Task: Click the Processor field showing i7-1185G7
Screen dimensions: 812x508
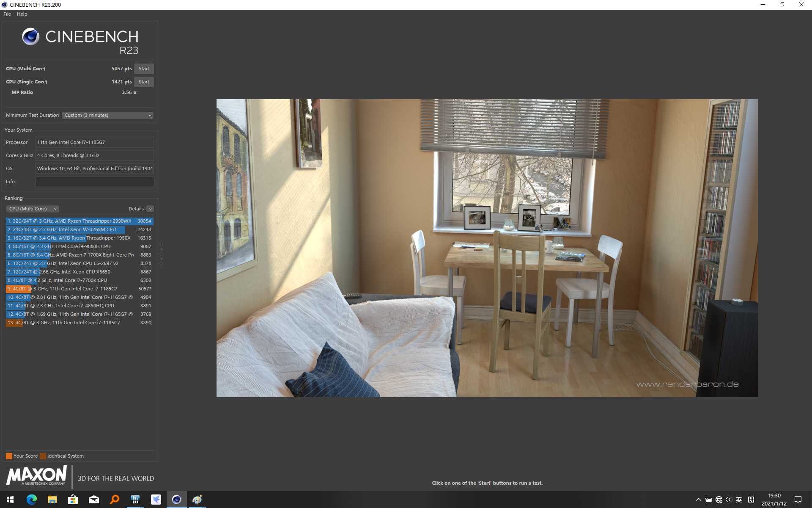Action: click(x=95, y=142)
